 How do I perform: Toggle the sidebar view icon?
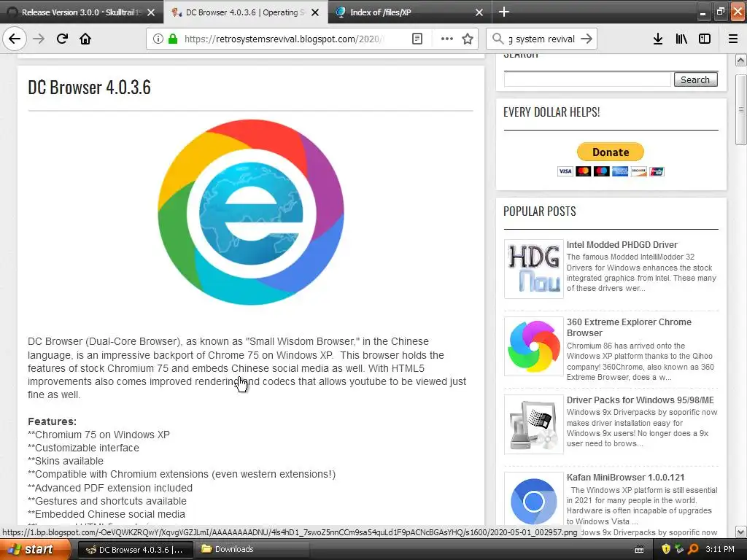coord(705,39)
